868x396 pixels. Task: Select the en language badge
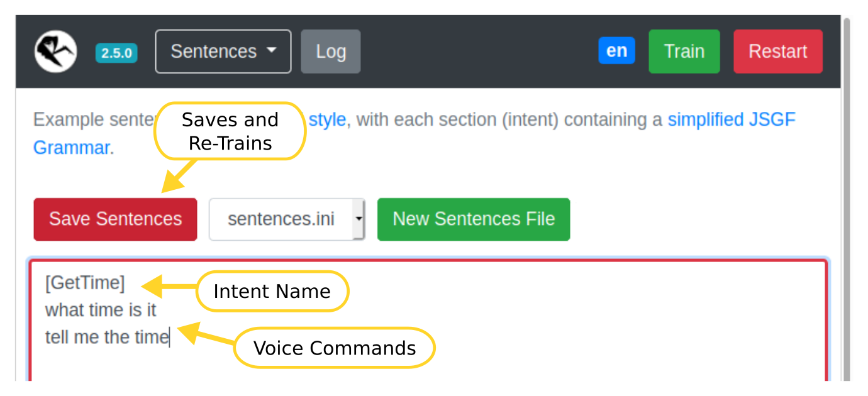coord(616,51)
